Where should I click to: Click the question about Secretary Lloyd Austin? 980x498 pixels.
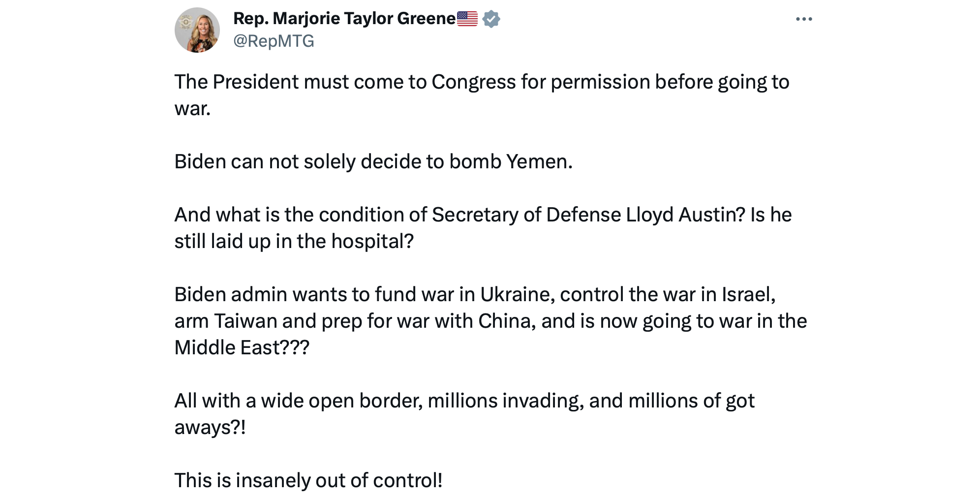(x=482, y=215)
